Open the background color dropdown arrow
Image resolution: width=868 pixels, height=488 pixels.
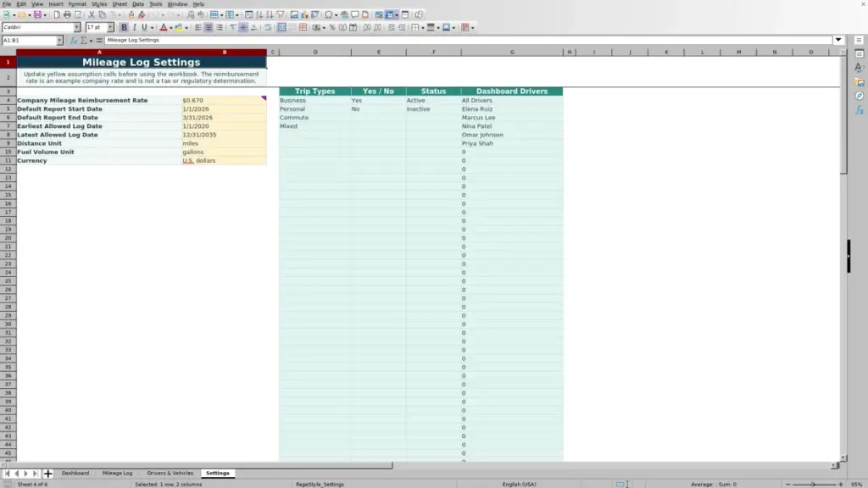(186, 28)
